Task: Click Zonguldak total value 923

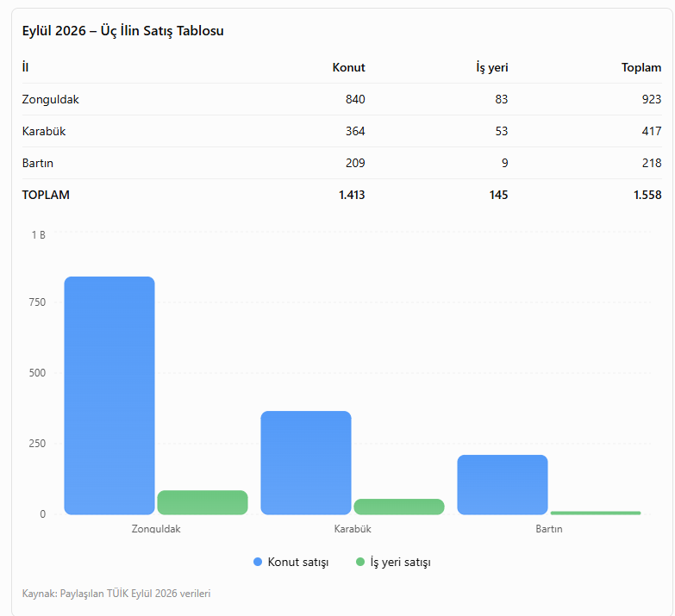Action: coord(652,99)
